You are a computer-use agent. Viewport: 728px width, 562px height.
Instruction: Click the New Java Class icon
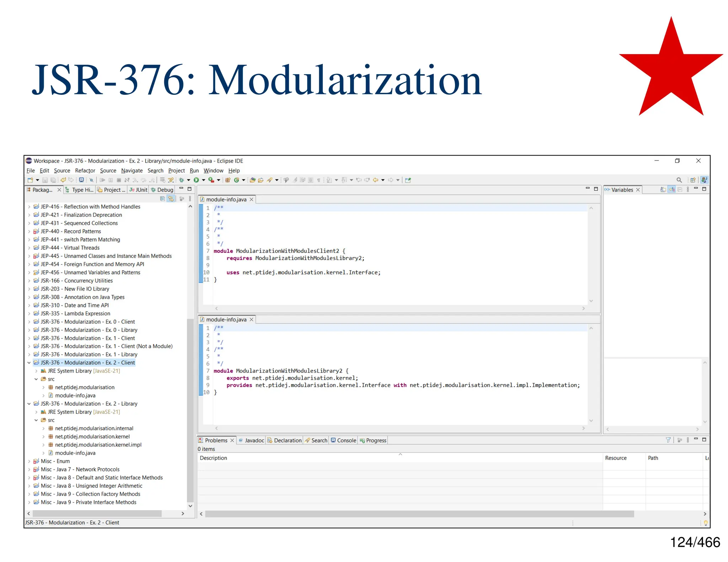(x=236, y=180)
